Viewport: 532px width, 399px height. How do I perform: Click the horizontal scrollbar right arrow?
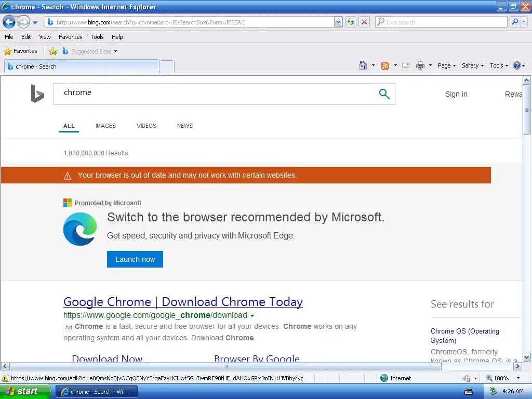(x=517, y=366)
